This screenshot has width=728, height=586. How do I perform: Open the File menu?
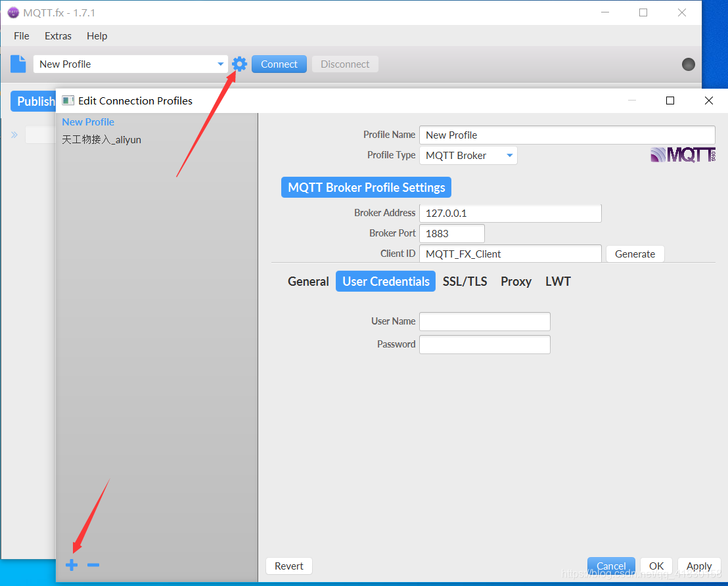pos(22,36)
